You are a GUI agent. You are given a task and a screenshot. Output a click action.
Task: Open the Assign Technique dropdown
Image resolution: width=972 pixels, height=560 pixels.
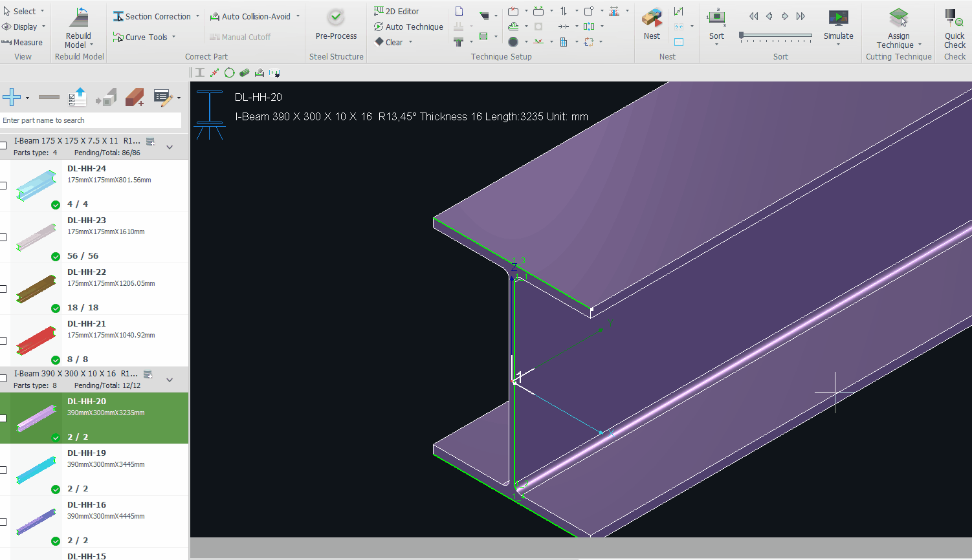tap(920, 45)
